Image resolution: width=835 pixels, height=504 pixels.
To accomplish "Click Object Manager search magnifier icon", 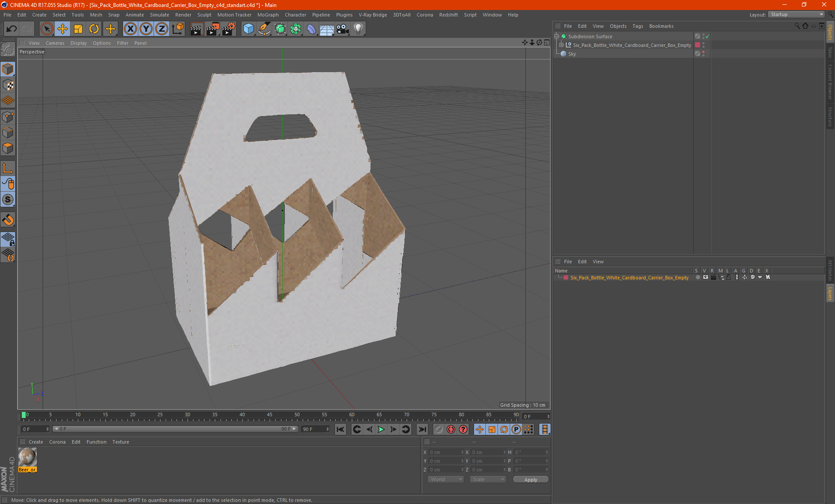I will [x=797, y=26].
